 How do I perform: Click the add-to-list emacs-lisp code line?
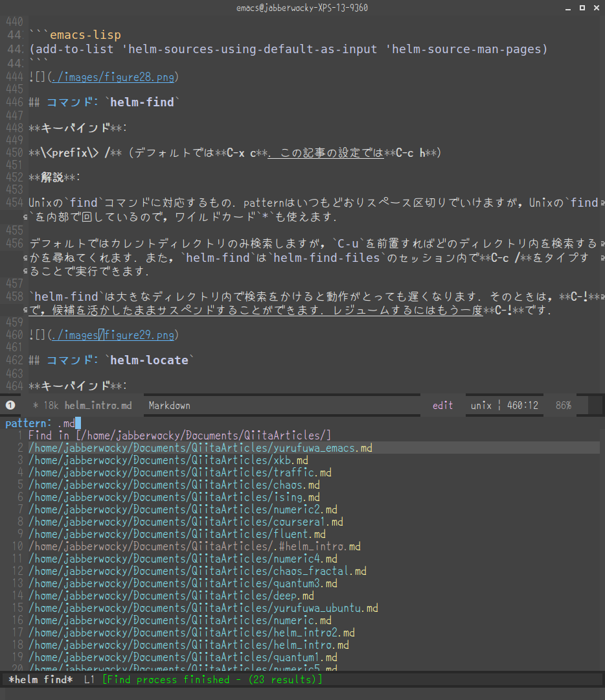click(288, 49)
